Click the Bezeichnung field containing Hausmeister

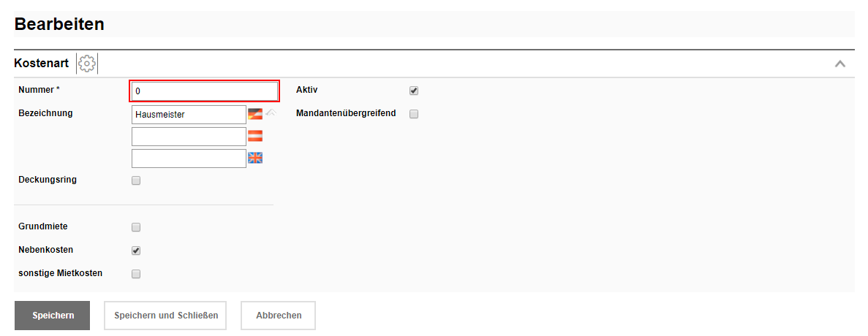[189, 115]
